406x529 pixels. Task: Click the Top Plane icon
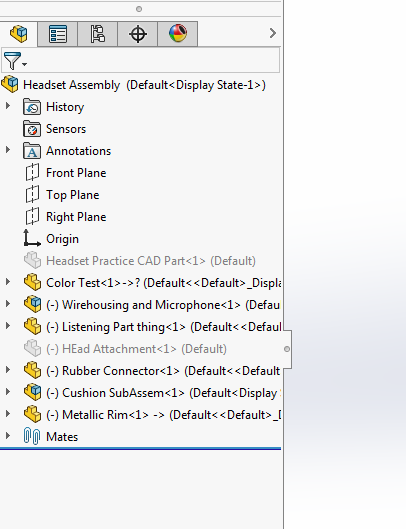pos(32,194)
